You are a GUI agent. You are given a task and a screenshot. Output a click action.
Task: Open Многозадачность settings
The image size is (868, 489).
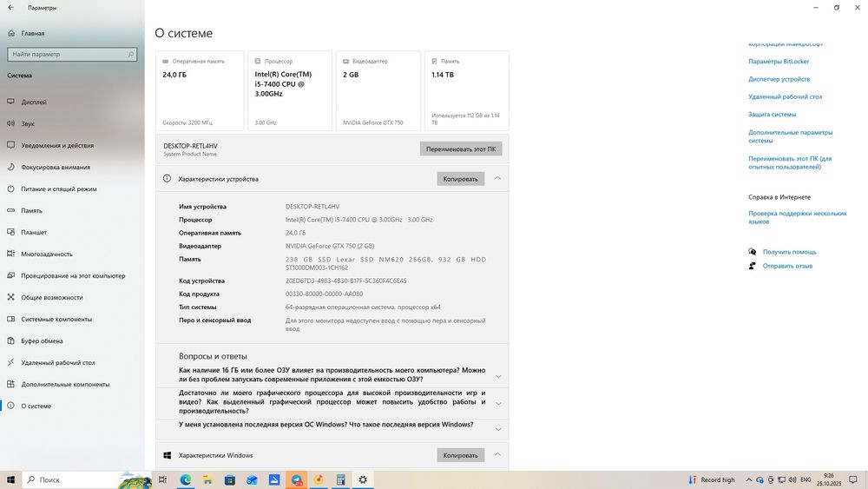pos(72,254)
